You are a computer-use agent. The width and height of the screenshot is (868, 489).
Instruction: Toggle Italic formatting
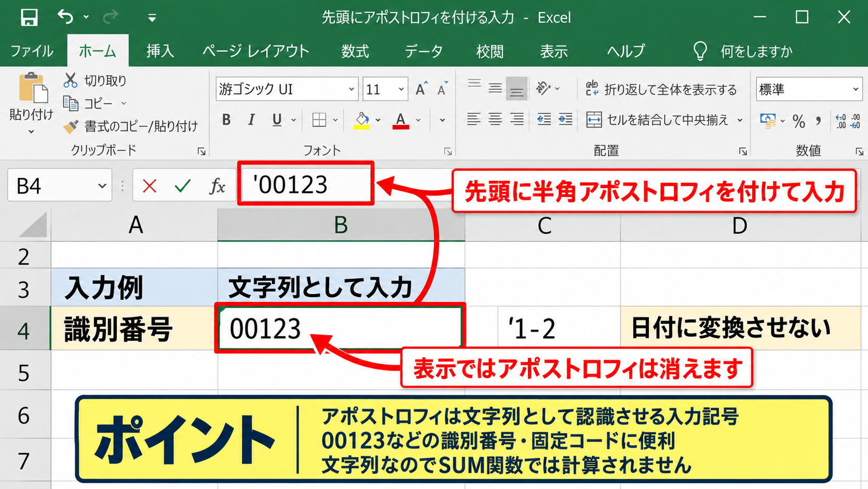[251, 120]
